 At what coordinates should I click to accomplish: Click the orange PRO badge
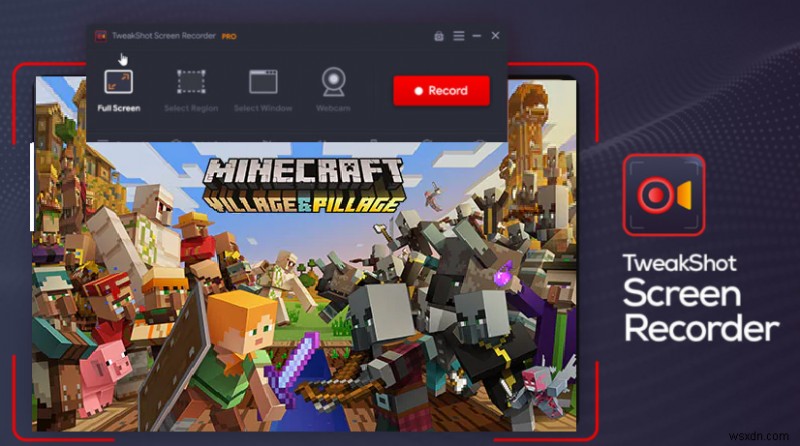pos(229,36)
